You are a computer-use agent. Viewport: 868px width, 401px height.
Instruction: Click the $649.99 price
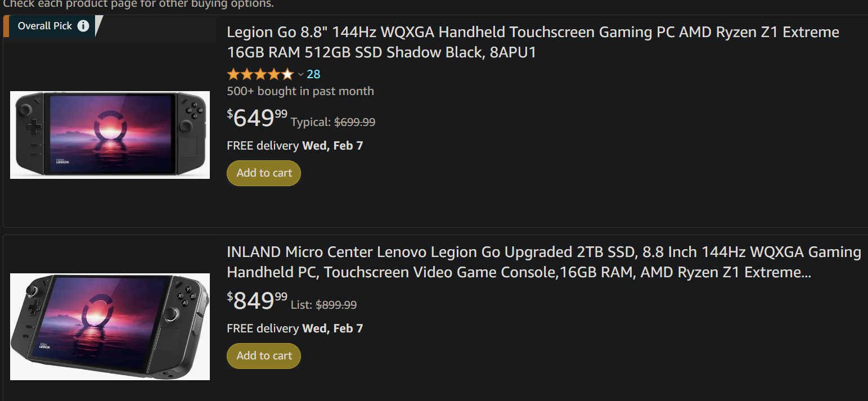coord(257,118)
